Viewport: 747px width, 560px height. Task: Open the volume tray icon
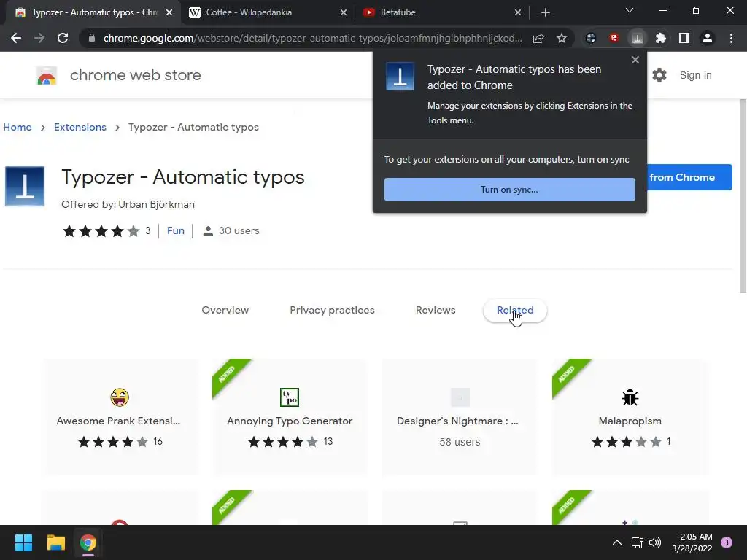click(655, 542)
